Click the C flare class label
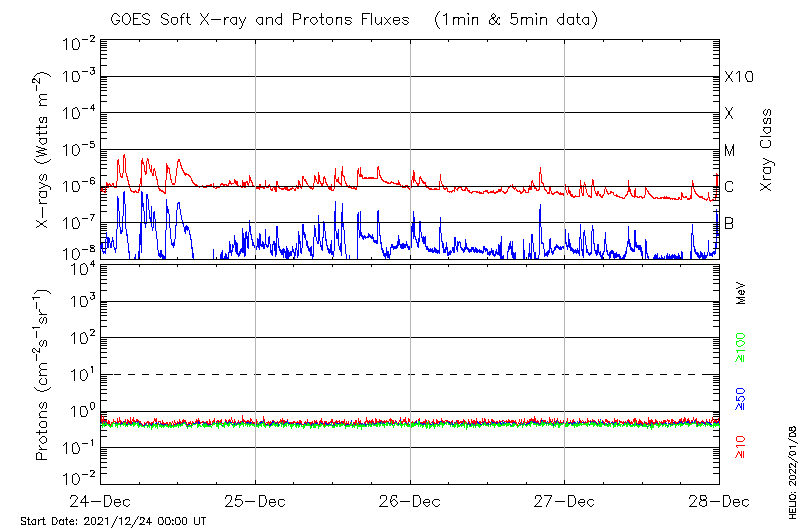This screenshot has height=530, width=800. (x=729, y=186)
